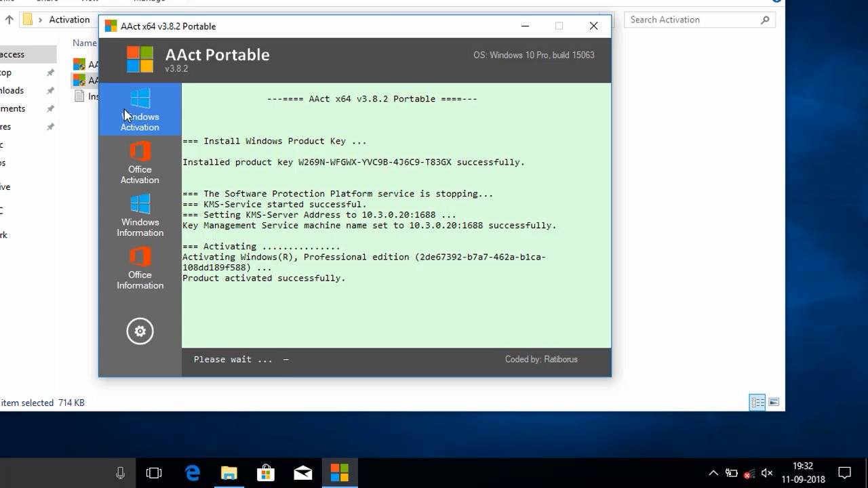Image resolution: width=868 pixels, height=488 pixels.
Task: Click the magnifier icon in Explorer search
Action: [765, 20]
